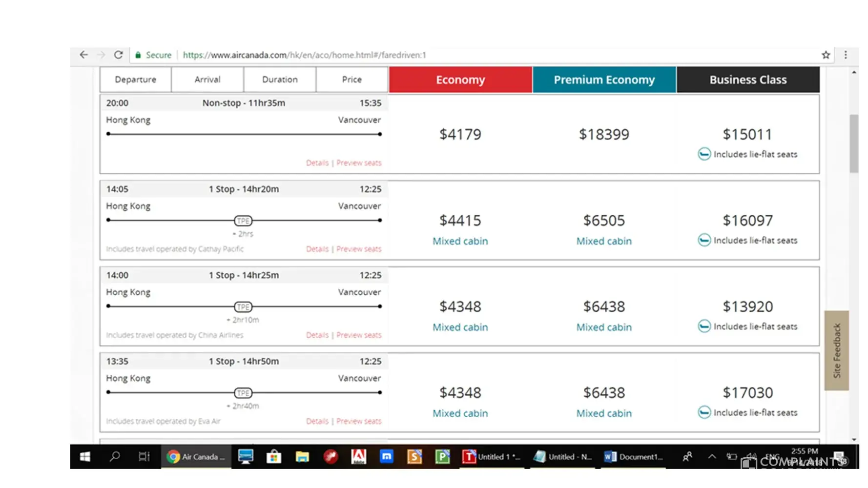868x488 pixels.
Task: Click the browser forward arrow
Action: [x=101, y=55]
